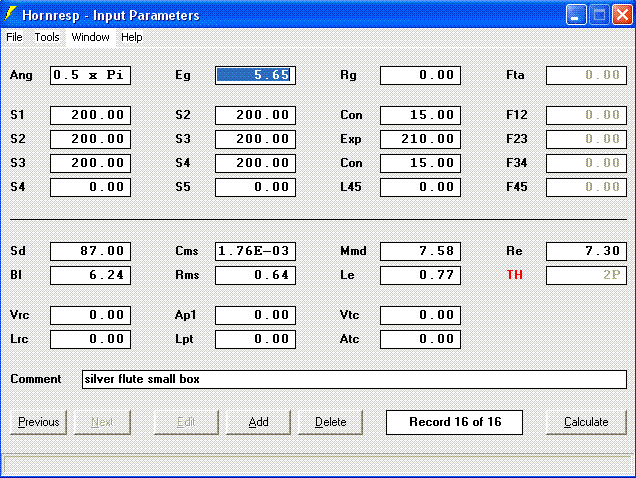Click the Cms field showing 1.76E-03
The width and height of the screenshot is (636, 478).
[256, 251]
